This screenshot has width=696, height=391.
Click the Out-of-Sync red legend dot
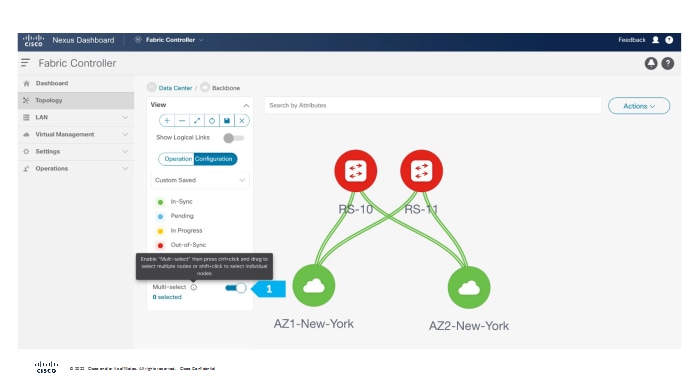(x=160, y=245)
